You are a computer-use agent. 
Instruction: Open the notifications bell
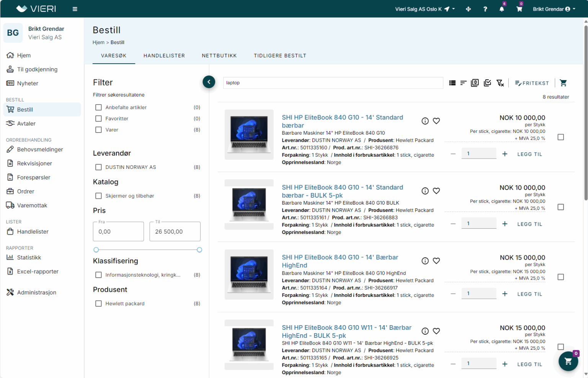pyautogui.click(x=501, y=9)
